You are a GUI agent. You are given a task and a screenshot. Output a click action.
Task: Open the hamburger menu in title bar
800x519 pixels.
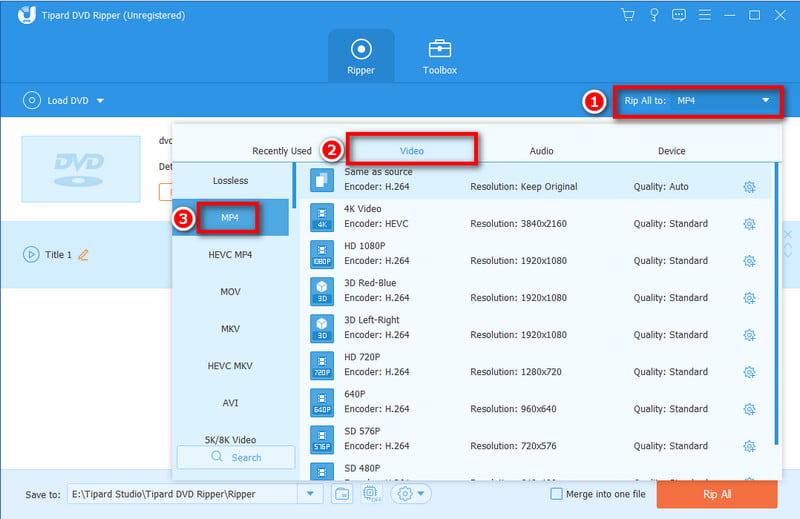click(705, 15)
